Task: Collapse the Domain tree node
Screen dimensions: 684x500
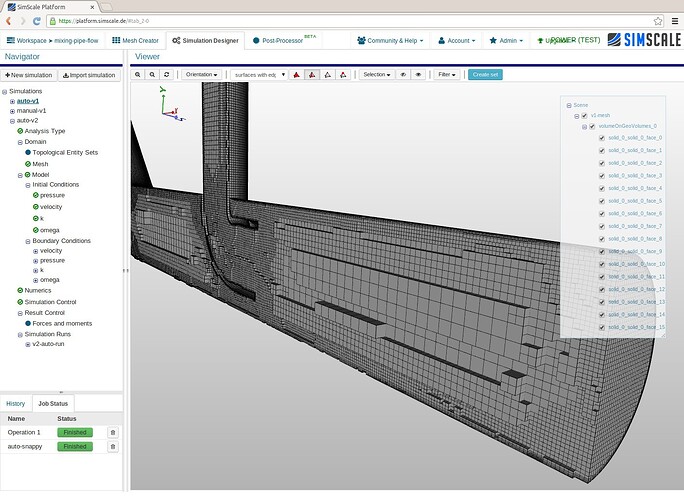Action: tap(20, 142)
